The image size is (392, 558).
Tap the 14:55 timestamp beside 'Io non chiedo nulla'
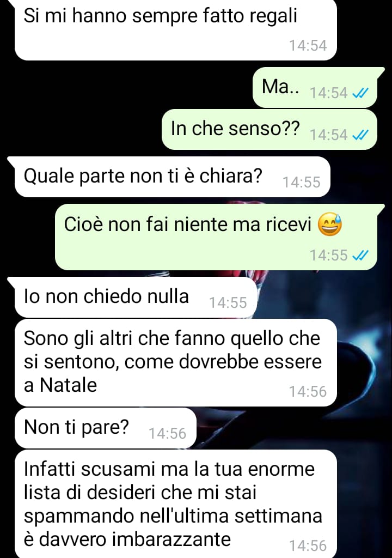[228, 303]
